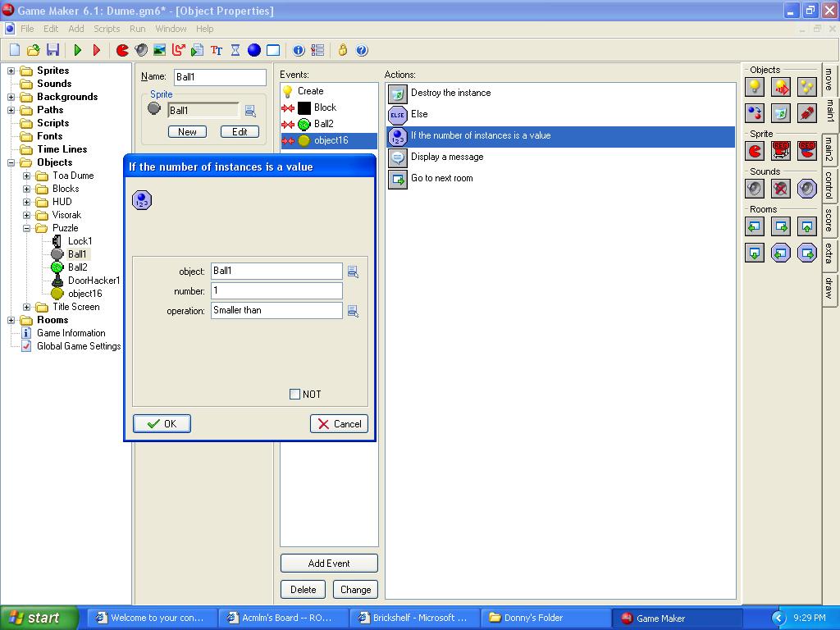Click the red Debug mode arrow
This screenshot has height=630, width=840.
tap(97, 50)
